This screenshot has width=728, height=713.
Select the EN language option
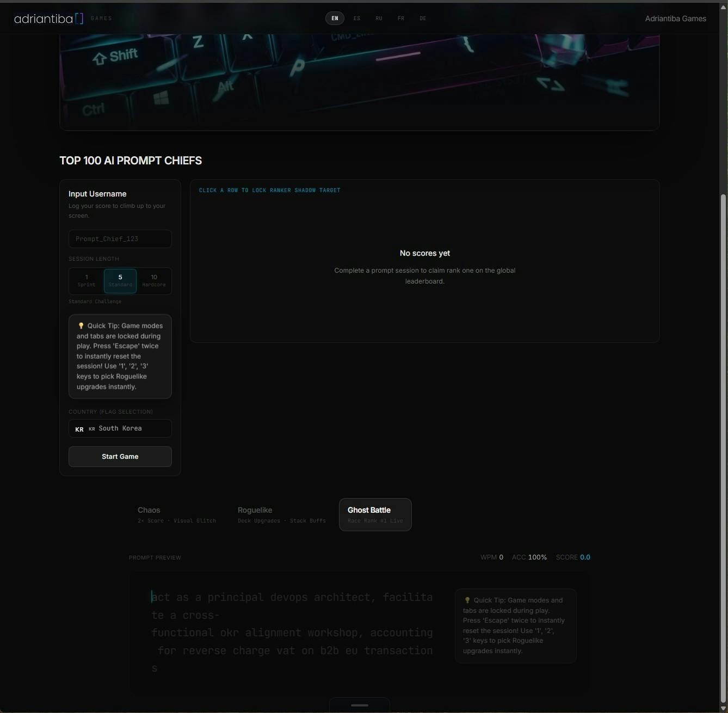pos(335,19)
